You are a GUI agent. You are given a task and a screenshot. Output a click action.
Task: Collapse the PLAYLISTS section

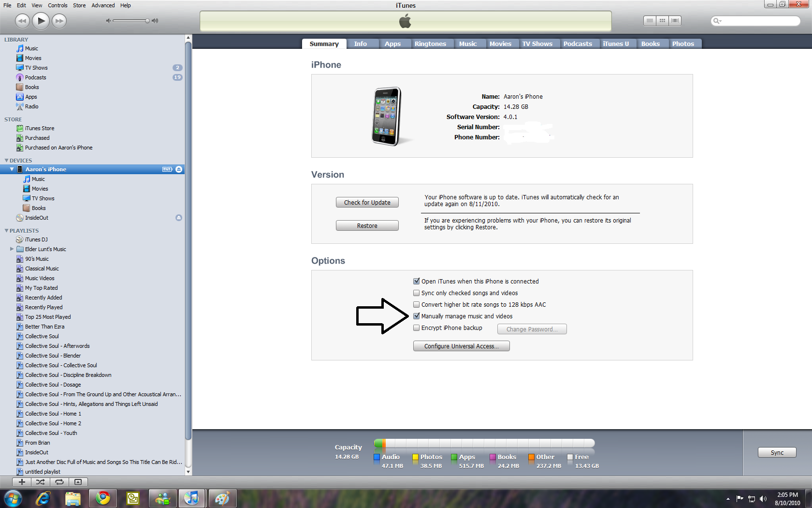[6, 231]
